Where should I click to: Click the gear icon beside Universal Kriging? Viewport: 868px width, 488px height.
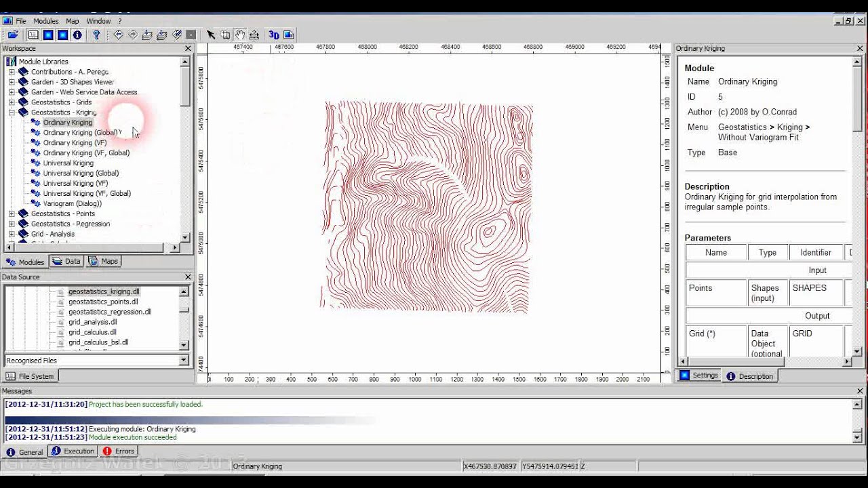[35, 163]
